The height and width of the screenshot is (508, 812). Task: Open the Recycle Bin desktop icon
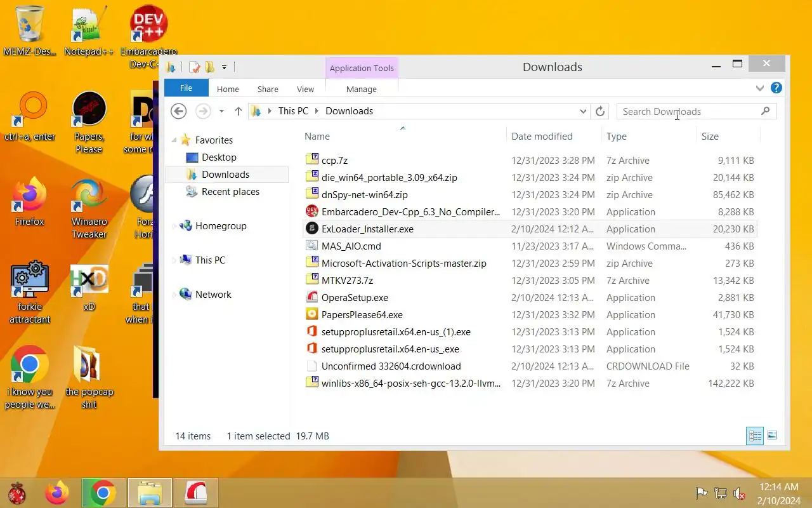tap(29, 30)
